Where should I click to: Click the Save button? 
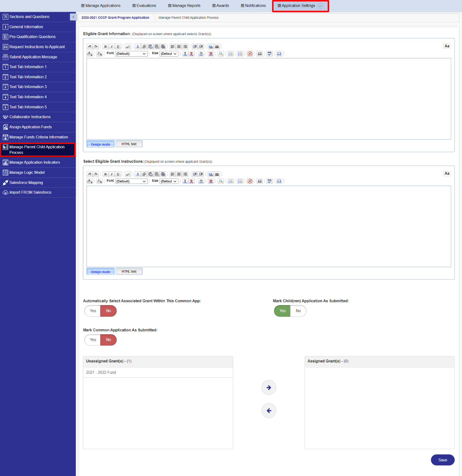442,460
